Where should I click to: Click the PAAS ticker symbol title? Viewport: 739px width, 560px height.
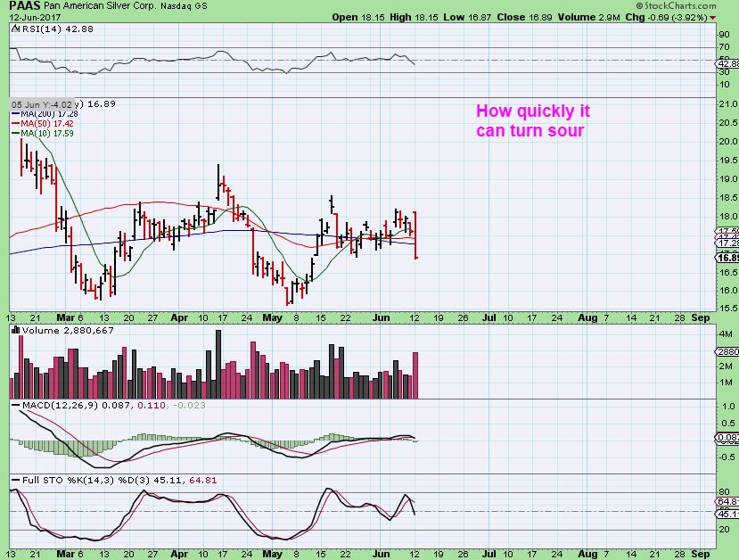tap(24, 6)
